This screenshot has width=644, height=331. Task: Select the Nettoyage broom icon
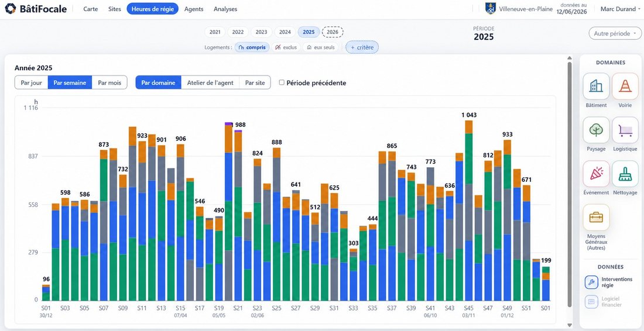pyautogui.click(x=625, y=174)
